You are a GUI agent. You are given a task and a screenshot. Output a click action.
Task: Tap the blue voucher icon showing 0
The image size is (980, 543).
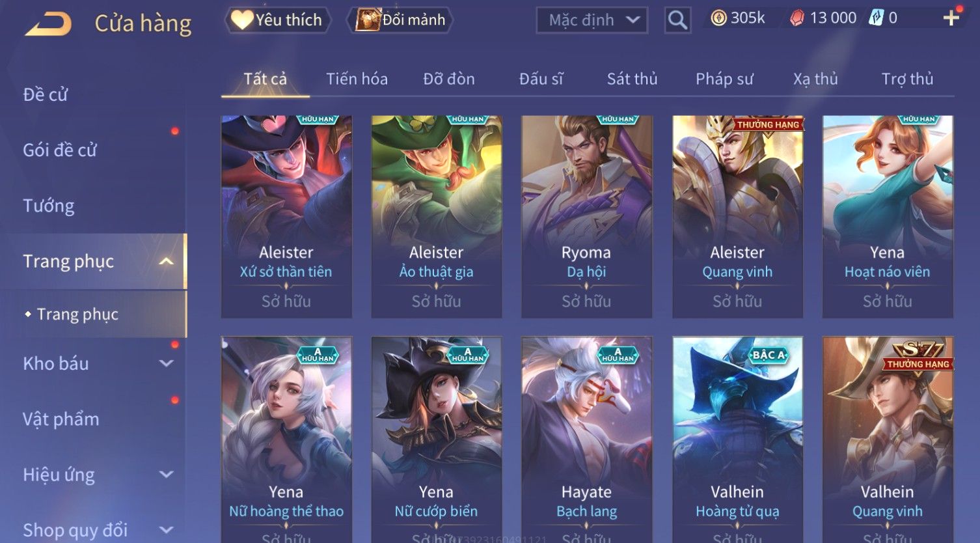pyautogui.click(x=877, y=18)
